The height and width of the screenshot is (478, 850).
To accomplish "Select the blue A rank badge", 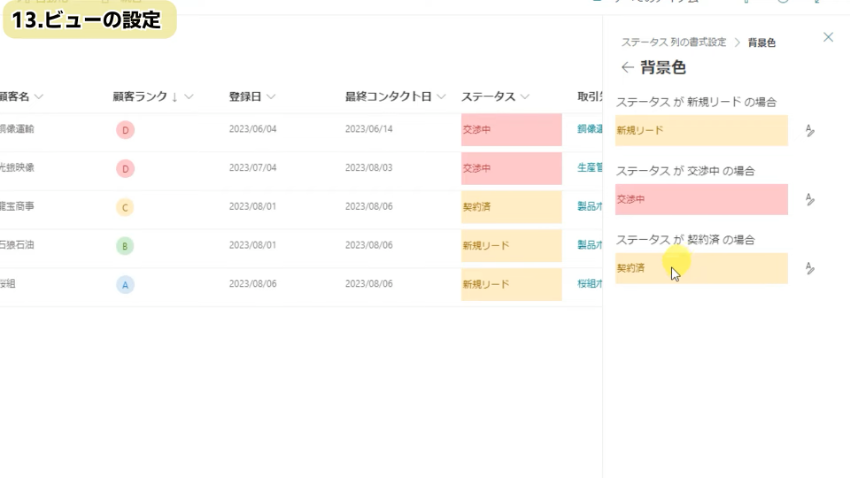I will pyautogui.click(x=125, y=285).
